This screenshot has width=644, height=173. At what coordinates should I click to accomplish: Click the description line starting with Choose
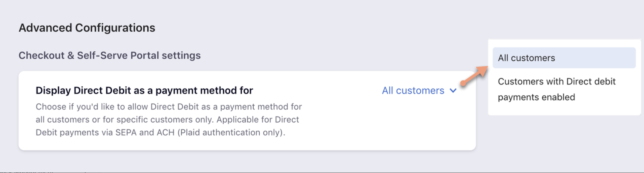point(169,107)
